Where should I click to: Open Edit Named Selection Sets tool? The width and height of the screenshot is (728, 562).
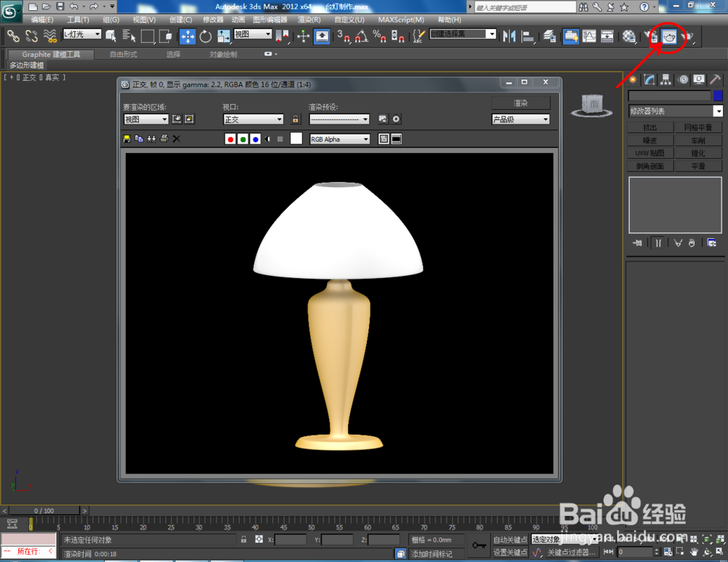(x=419, y=36)
